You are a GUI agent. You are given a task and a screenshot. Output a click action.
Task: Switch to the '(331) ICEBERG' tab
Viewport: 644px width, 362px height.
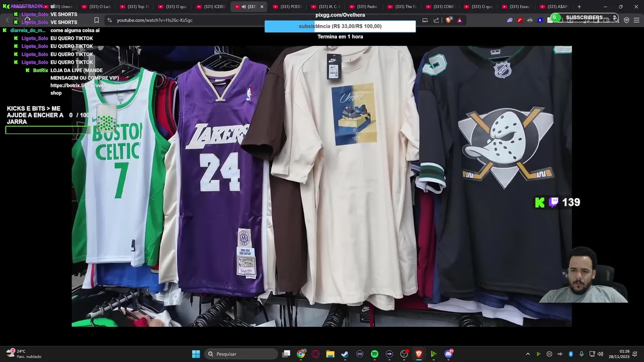click(210, 7)
